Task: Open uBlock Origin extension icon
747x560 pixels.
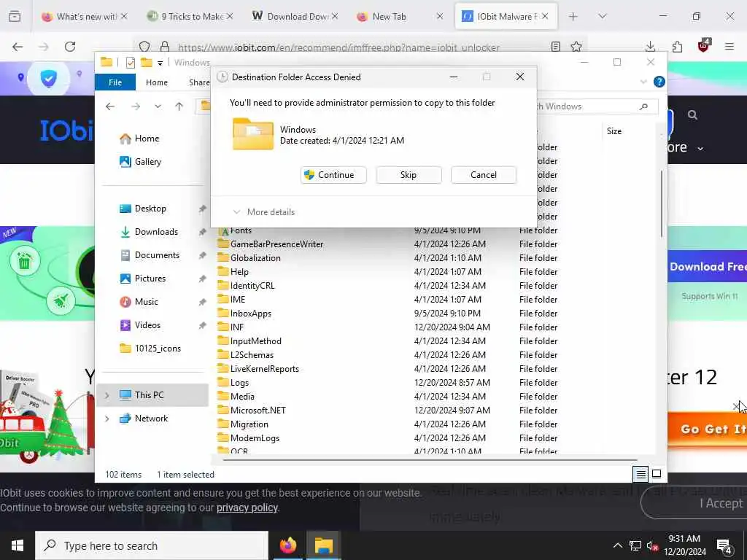Action: 704,46
